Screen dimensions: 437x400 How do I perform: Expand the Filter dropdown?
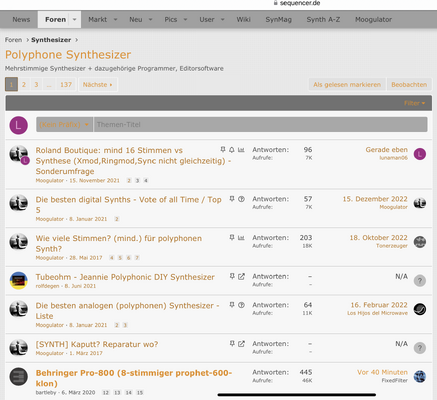414,103
